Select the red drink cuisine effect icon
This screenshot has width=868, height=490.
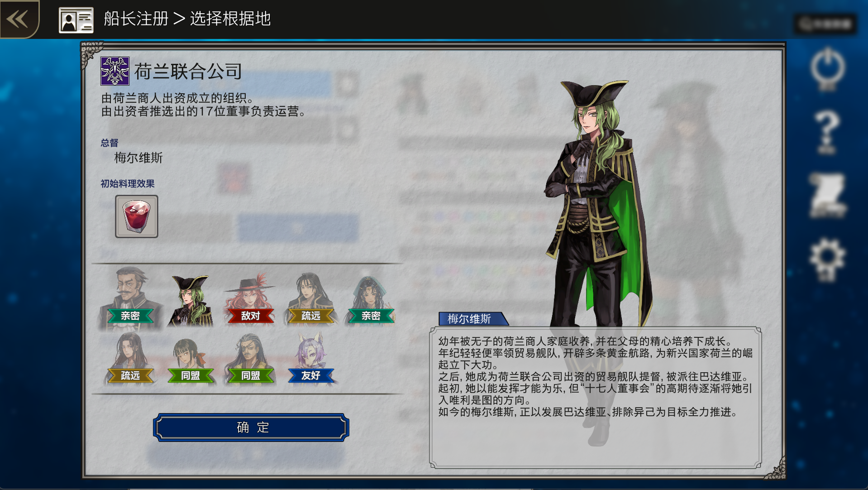137,216
